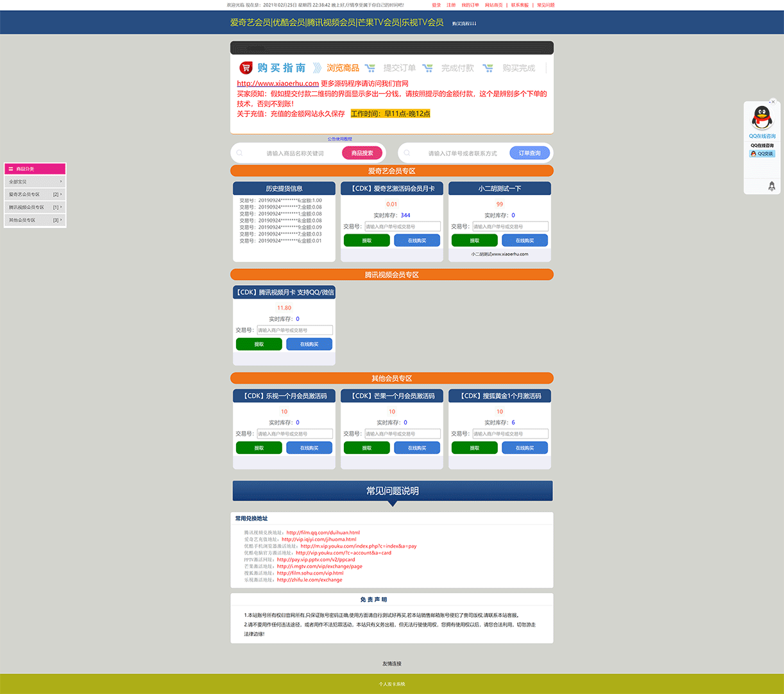Click 在线购买 for 爱奇艺激活码会员月卡

[x=417, y=241]
